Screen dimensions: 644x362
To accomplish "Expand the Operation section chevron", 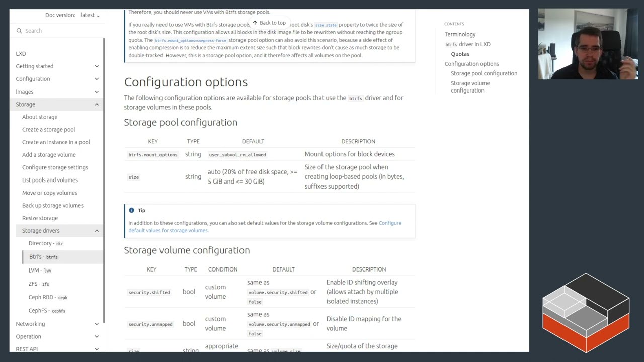I will pos(97,336).
